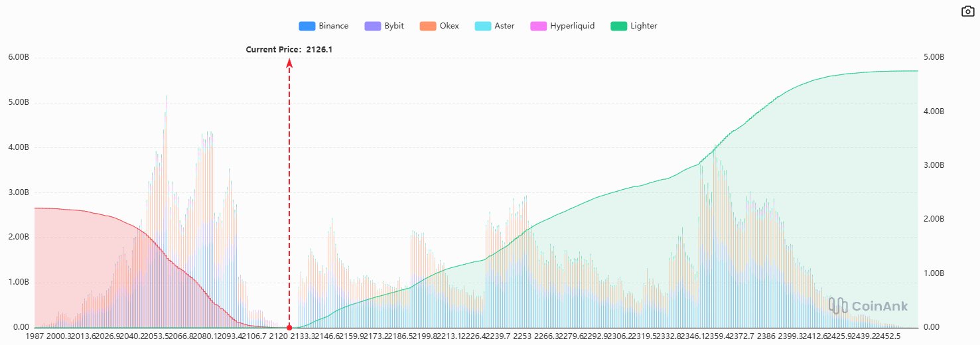Image resolution: width=980 pixels, height=345 pixels.
Task: Click the green Lighter color swatch
Action: point(618,26)
